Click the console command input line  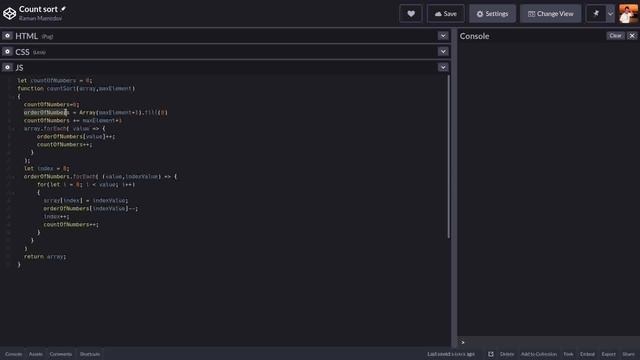click(549, 342)
